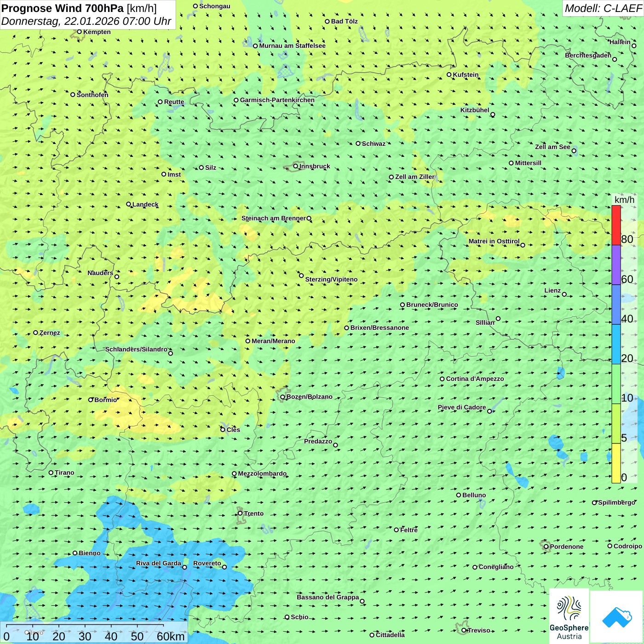
Task: Click the 'Predazzo' label
Action: (x=318, y=441)
